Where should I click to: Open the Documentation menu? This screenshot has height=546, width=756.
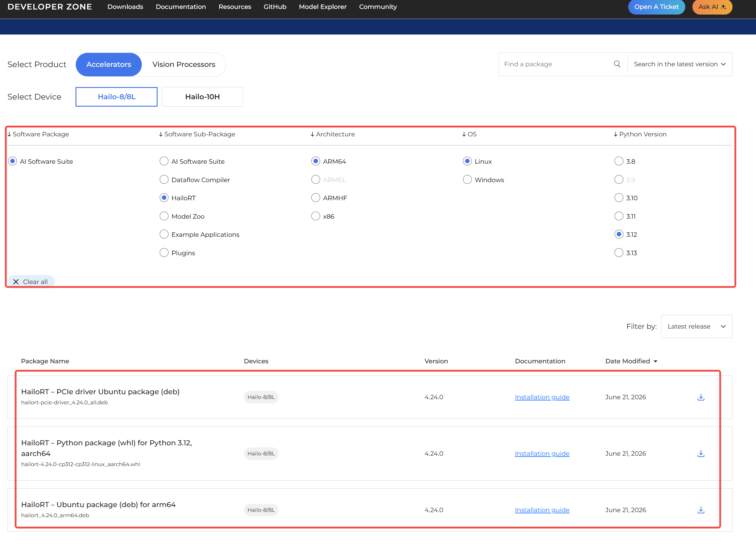pos(181,7)
